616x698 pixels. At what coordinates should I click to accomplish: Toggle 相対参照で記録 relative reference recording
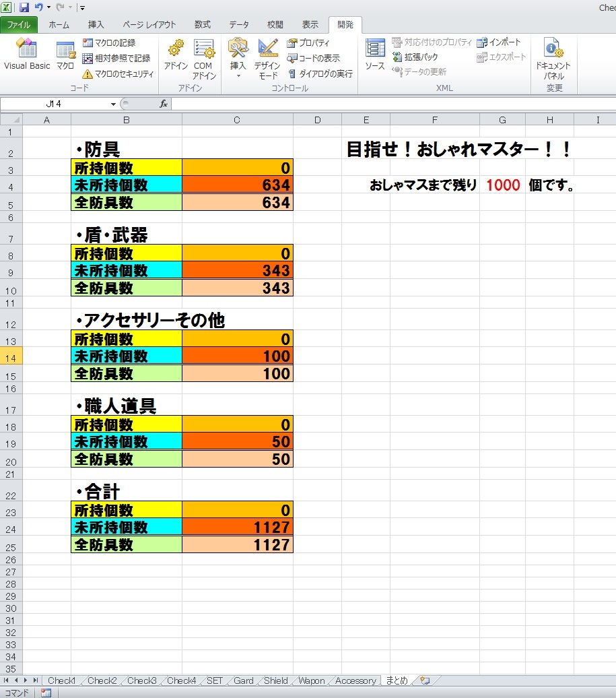pos(116,59)
